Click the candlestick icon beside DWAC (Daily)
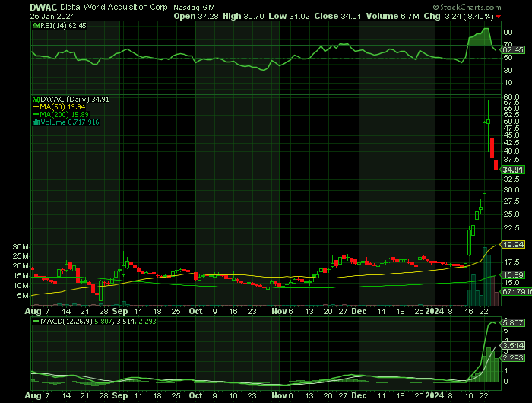 pyautogui.click(x=36, y=100)
